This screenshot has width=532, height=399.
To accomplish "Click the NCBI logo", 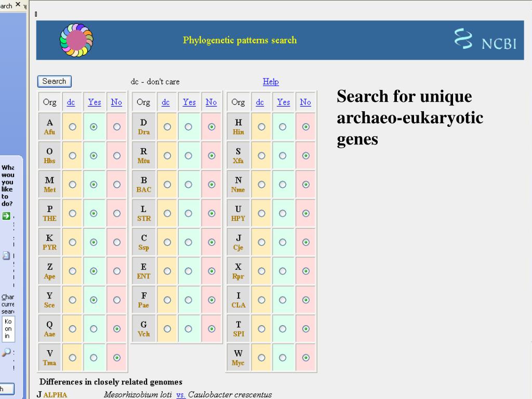I will [x=485, y=39].
